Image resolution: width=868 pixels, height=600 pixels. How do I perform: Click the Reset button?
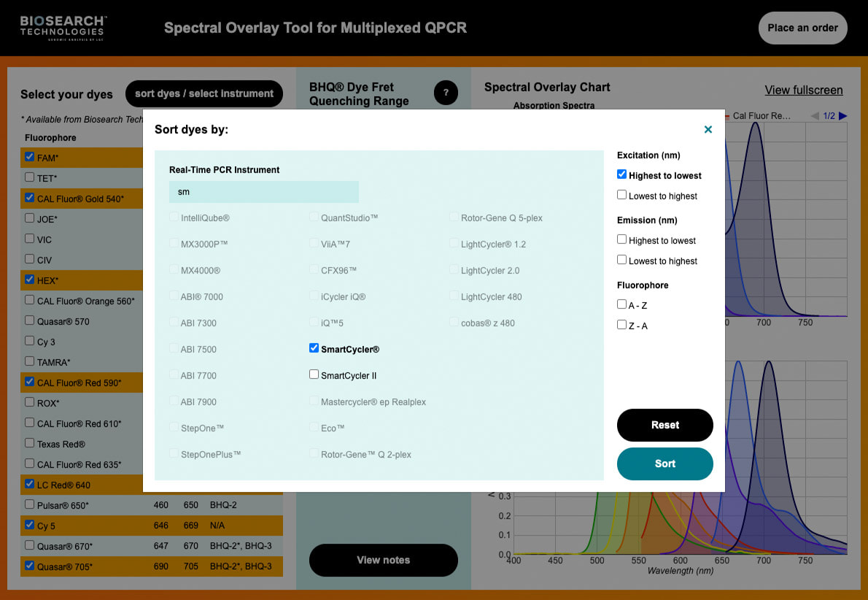(x=664, y=425)
